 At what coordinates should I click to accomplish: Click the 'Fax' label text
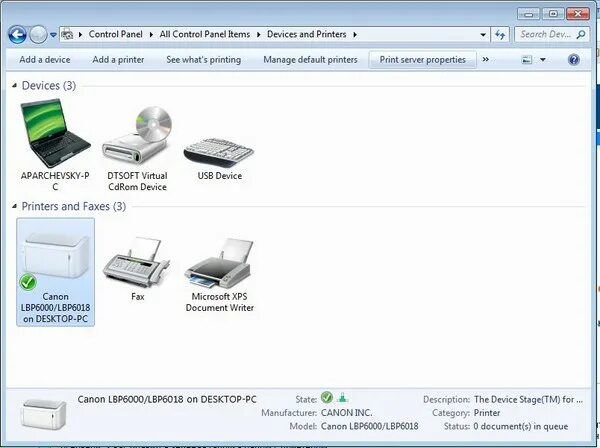[x=137, y=296]
